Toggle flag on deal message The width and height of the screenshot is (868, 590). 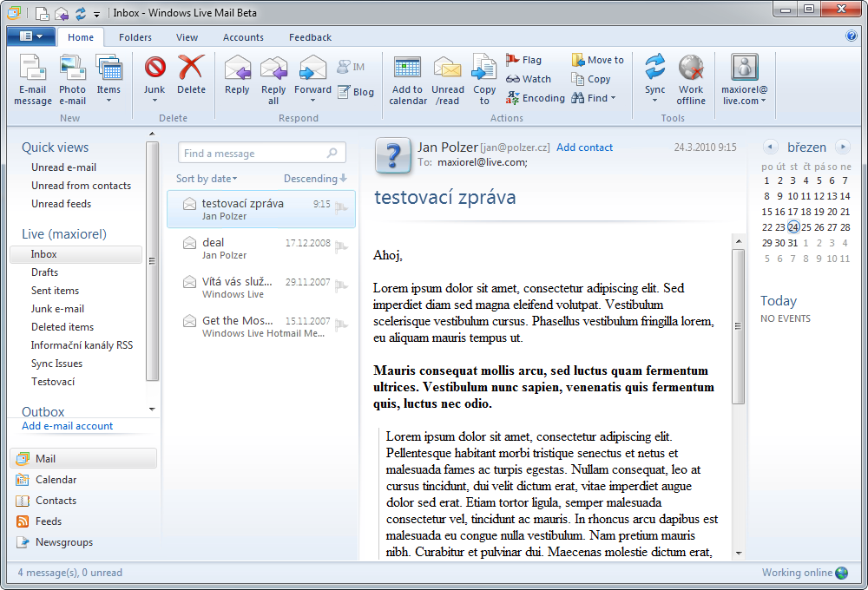pyautogui.click(x=341, y=247)
